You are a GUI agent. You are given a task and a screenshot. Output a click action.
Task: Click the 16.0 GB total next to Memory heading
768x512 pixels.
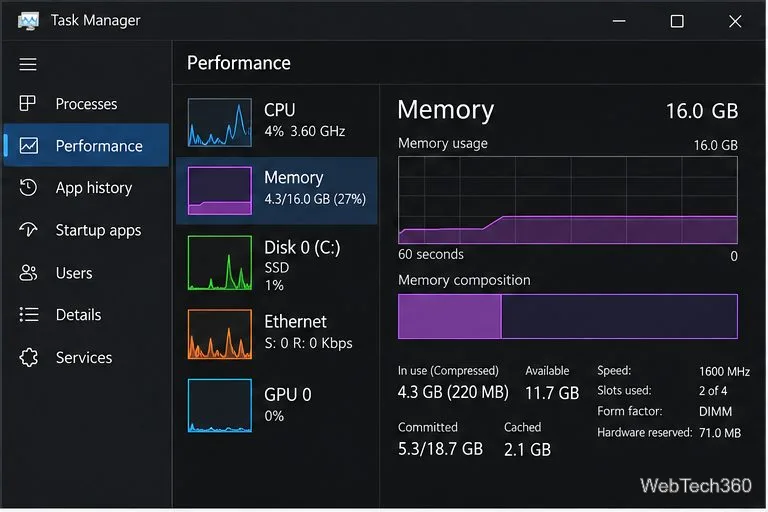click(x=702, y=111)
